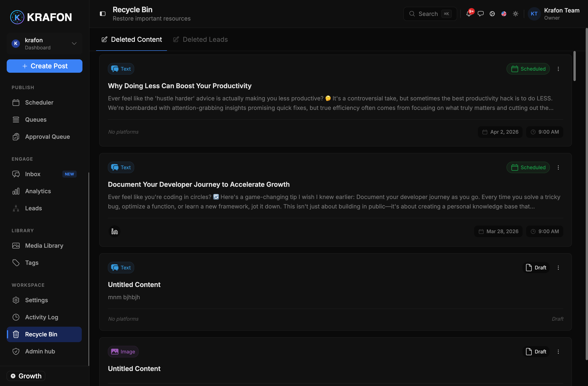Open the Tags page

point(44,263)
